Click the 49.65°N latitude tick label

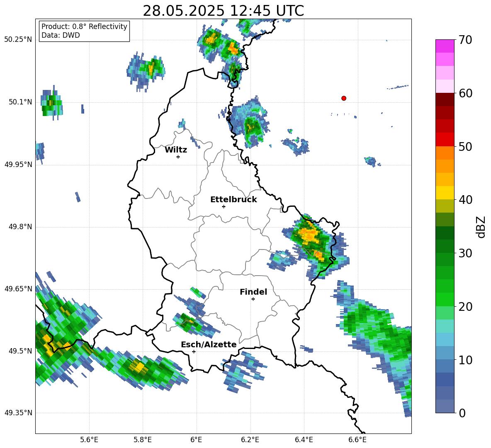pos(18,288)
